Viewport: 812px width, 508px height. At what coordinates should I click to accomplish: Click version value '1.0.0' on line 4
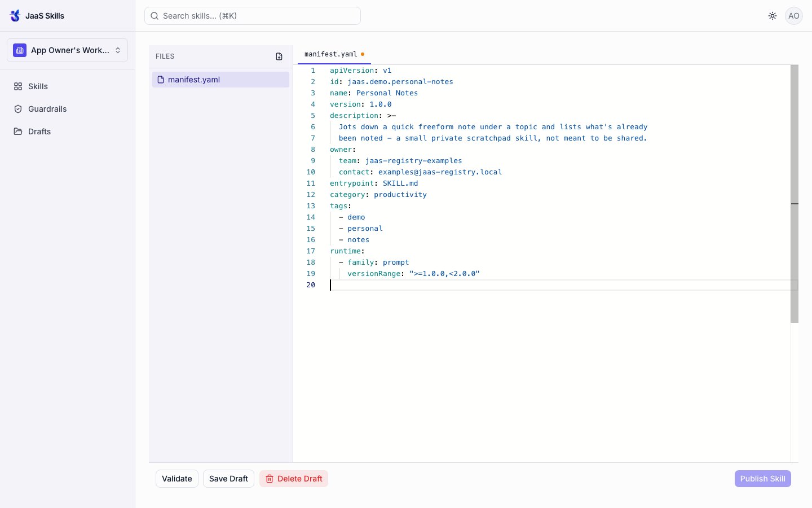pyautogui.click(x=381, y=104)
